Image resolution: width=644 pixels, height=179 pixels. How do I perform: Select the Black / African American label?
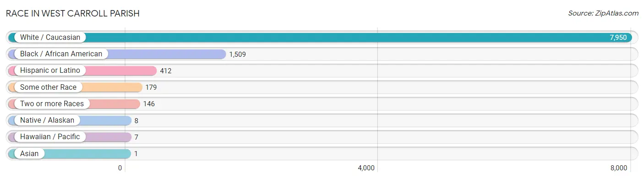pyautogui.click(x=61, y=54)
